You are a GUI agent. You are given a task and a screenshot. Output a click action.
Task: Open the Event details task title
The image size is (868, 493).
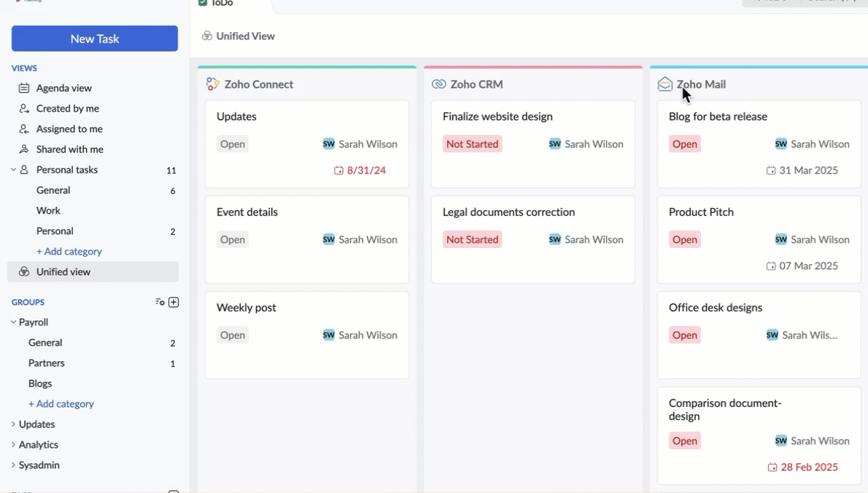click(x=247, y=212)
